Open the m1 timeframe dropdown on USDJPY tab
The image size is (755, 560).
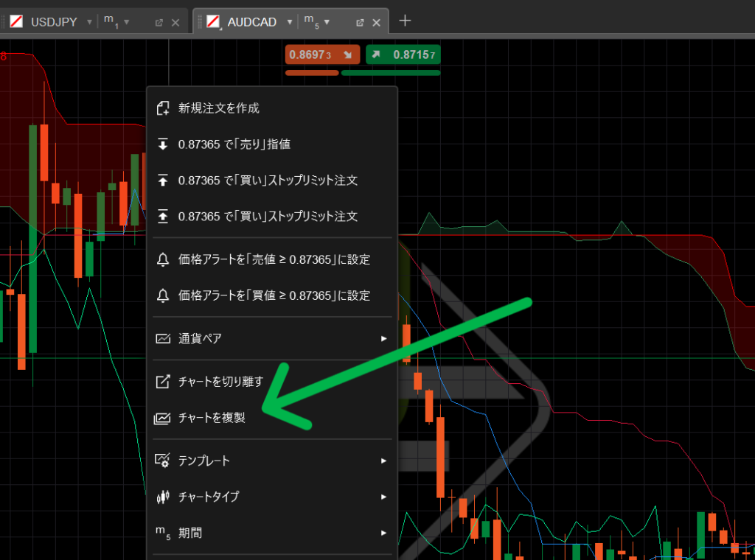126,22
